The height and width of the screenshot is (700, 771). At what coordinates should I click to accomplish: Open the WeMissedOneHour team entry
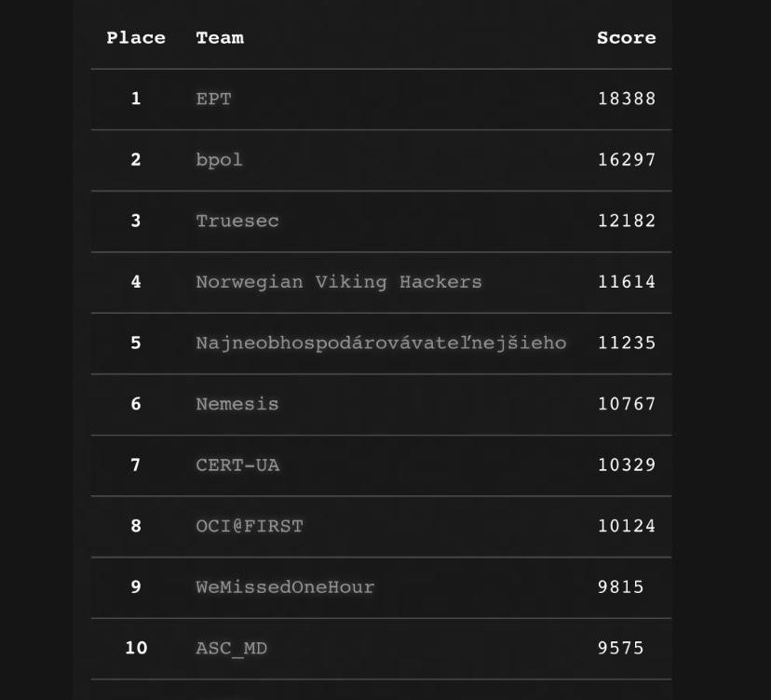285,587
